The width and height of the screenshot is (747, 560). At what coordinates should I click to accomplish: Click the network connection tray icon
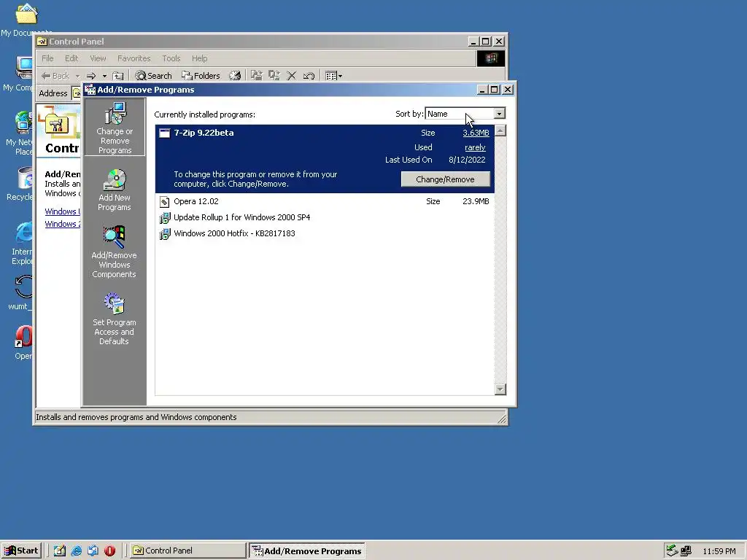pos(686,551)
